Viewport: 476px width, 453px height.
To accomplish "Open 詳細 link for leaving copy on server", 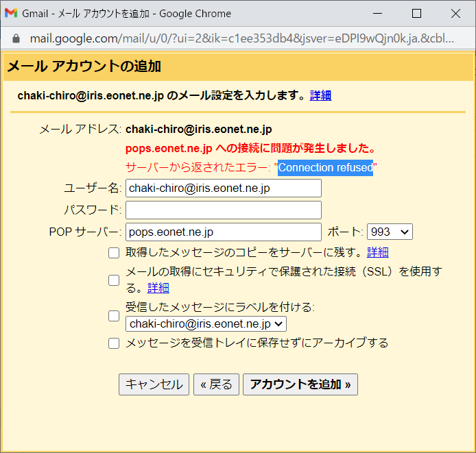I will pos(378,252).
